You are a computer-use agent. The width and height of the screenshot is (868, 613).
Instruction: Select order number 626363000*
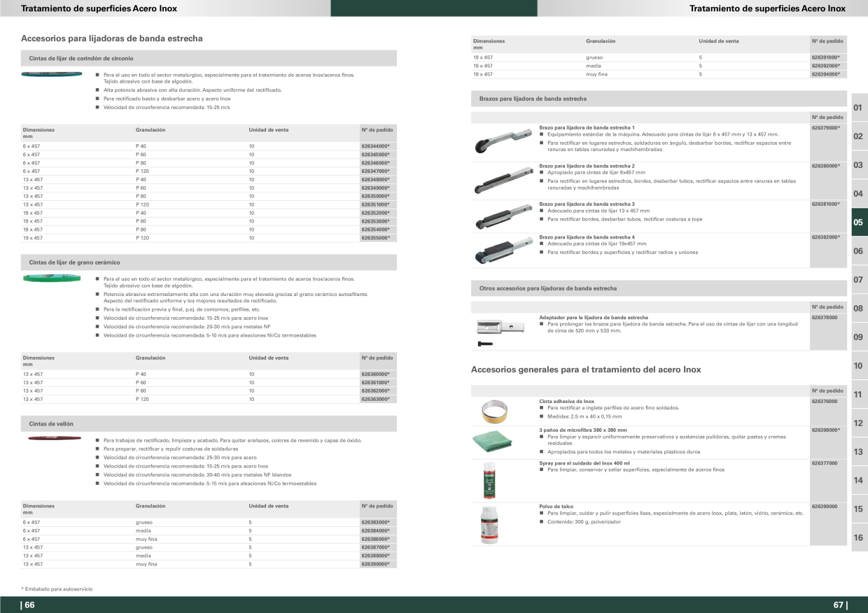[x=375, y=399]
